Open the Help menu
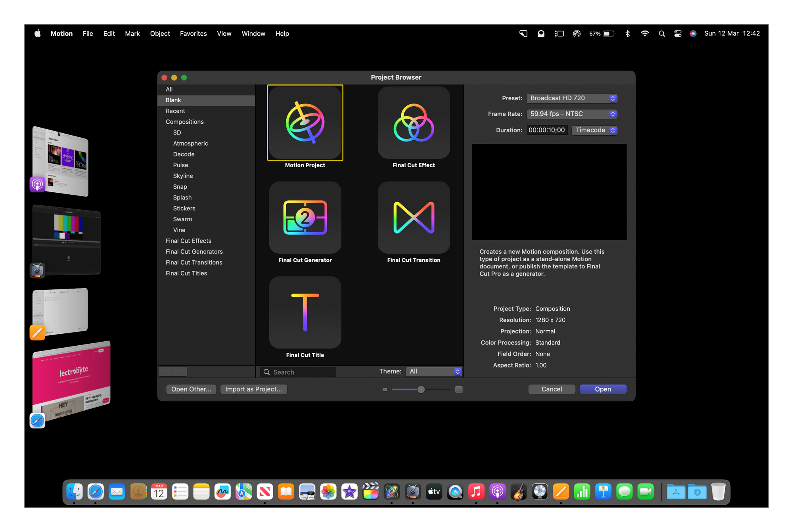Screen dimensions: 793x532 tap(282, 34)
